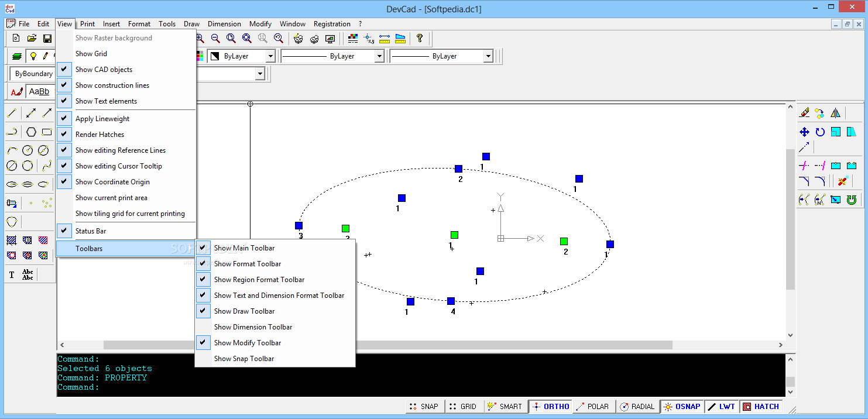This screenshot has width=868, height=419.
Task: Enable Show Snap Toolbar
Action: (275, 359)
